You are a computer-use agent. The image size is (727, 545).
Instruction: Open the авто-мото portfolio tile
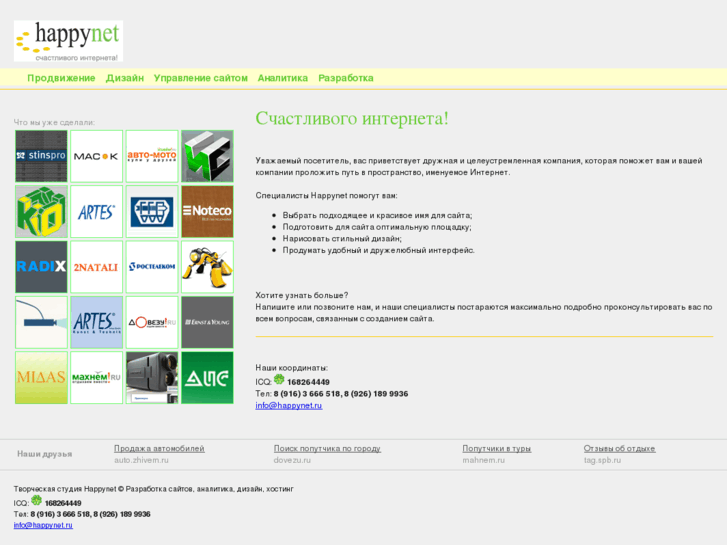(x=152, y=156)
